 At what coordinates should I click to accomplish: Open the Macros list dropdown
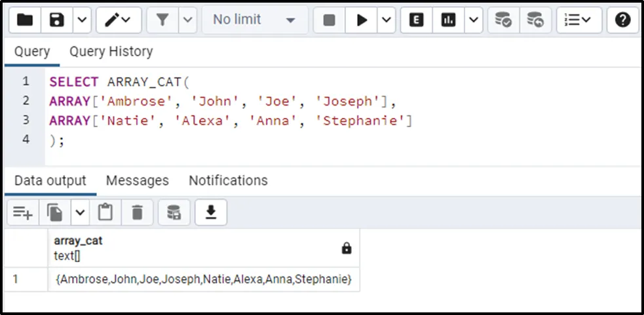pyautogui.click(x=578, y=20)
